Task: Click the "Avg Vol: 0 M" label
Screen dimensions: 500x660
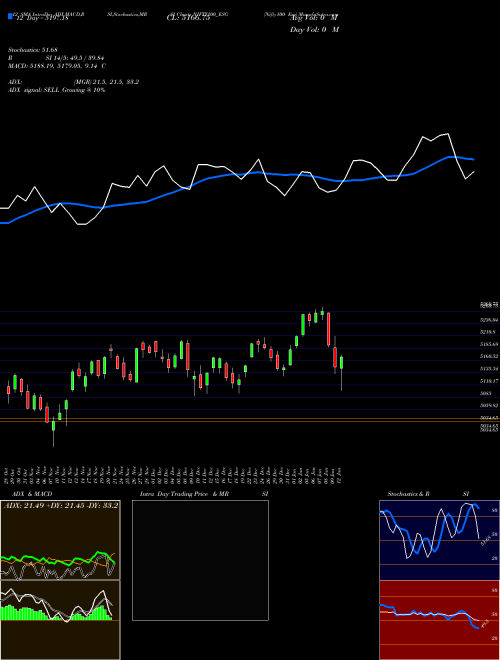Action: pos(314,18)
